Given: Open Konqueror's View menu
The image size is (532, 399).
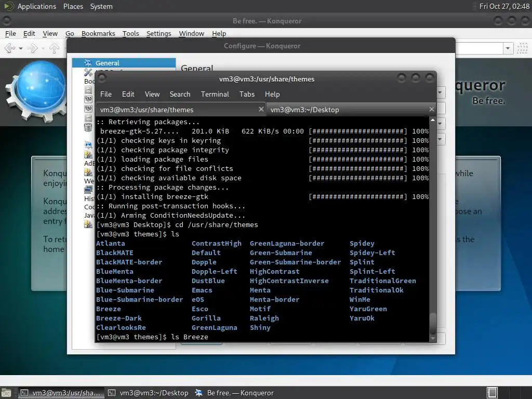Looking at the screenshot, I should (50, 33).
